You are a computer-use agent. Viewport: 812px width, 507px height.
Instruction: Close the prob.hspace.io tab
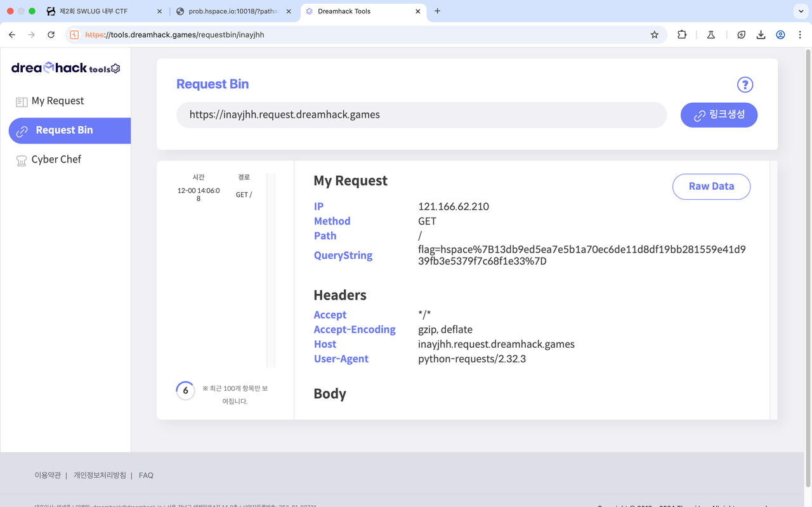click(x=289, y=11)
